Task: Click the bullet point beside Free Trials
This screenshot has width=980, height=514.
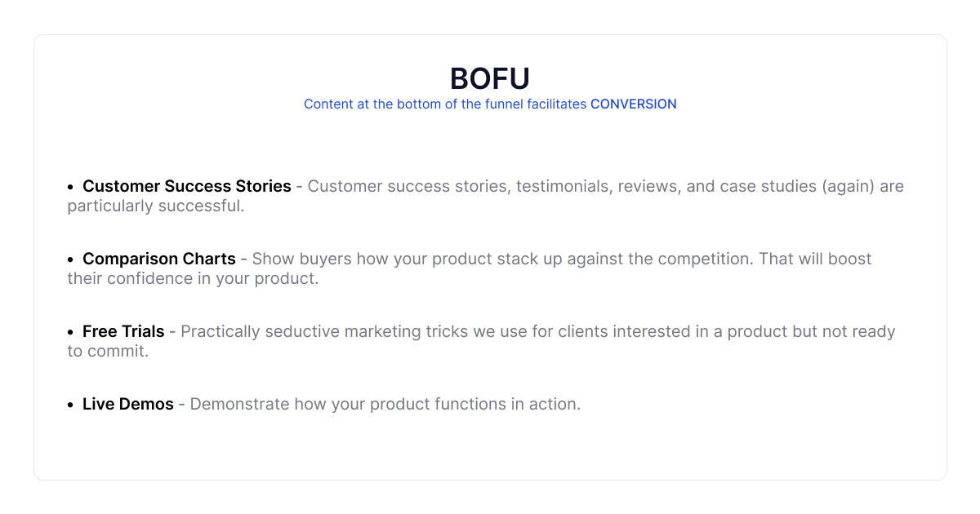Action: coord(71,332)
